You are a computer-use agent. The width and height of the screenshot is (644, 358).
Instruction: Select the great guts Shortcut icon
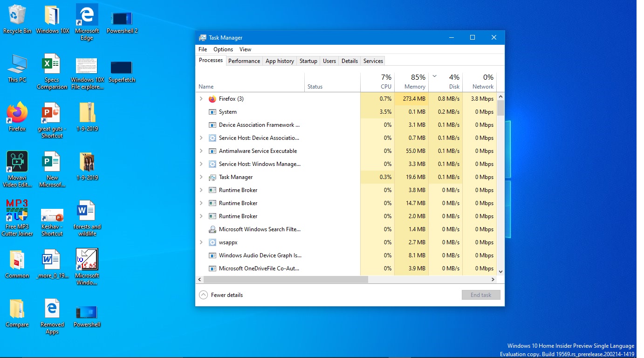52,121
